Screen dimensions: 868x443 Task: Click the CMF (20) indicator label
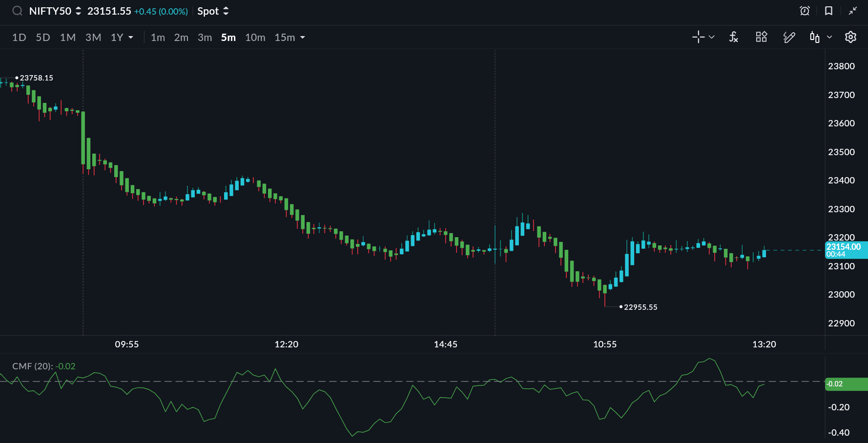point(32,366)
